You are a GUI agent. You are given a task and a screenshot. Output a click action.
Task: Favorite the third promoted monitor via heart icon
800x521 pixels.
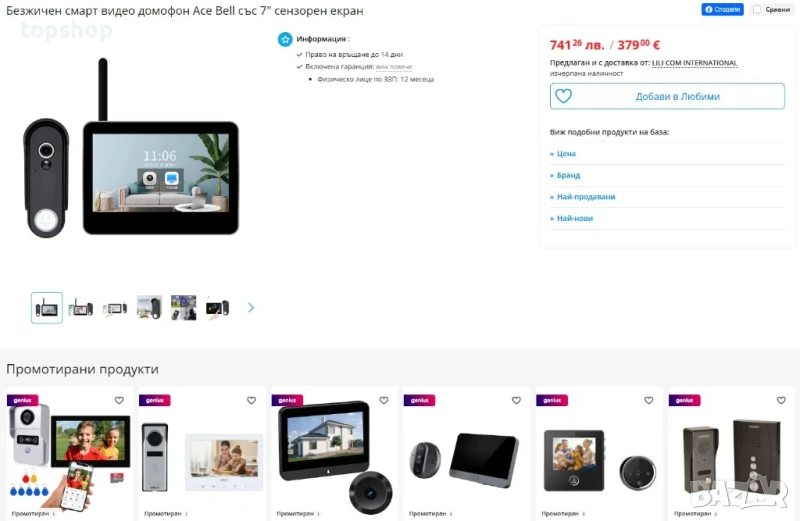384,401
